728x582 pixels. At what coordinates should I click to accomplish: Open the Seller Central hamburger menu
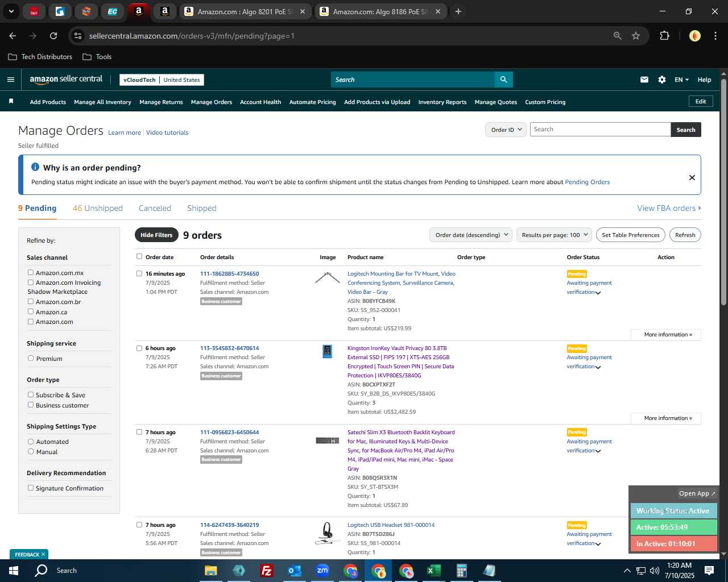(x=11, y=80)
